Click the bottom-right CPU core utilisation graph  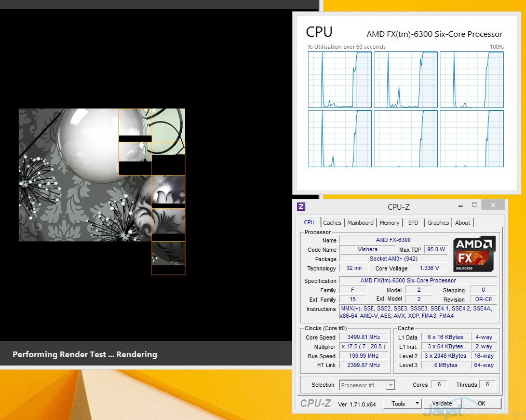pyautogui.click(x=471, y=139)
